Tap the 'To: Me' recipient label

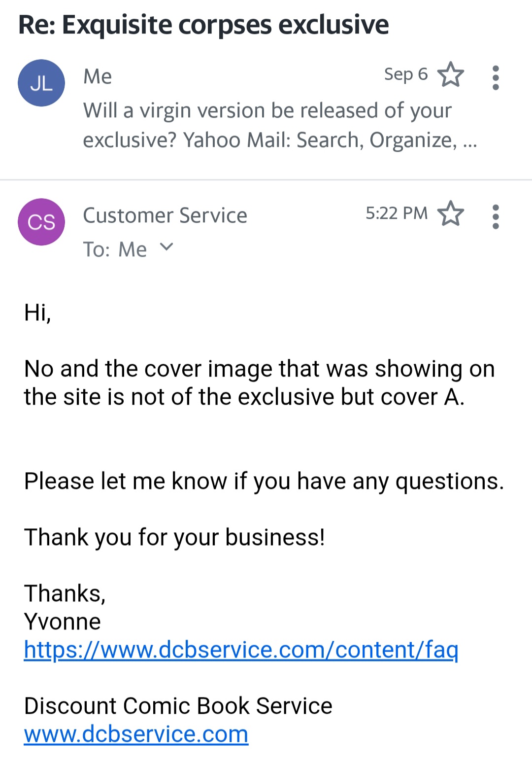[115, 249]
